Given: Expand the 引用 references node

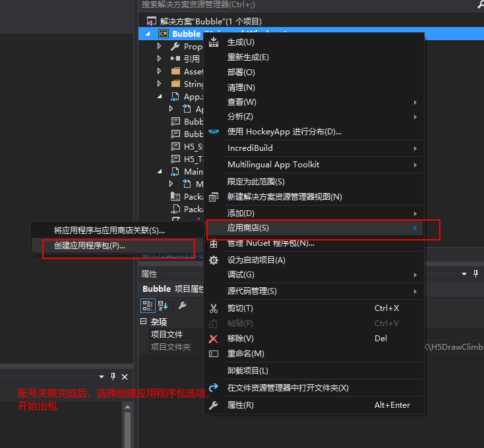Looking at the screenshot, I should [159, 59].
